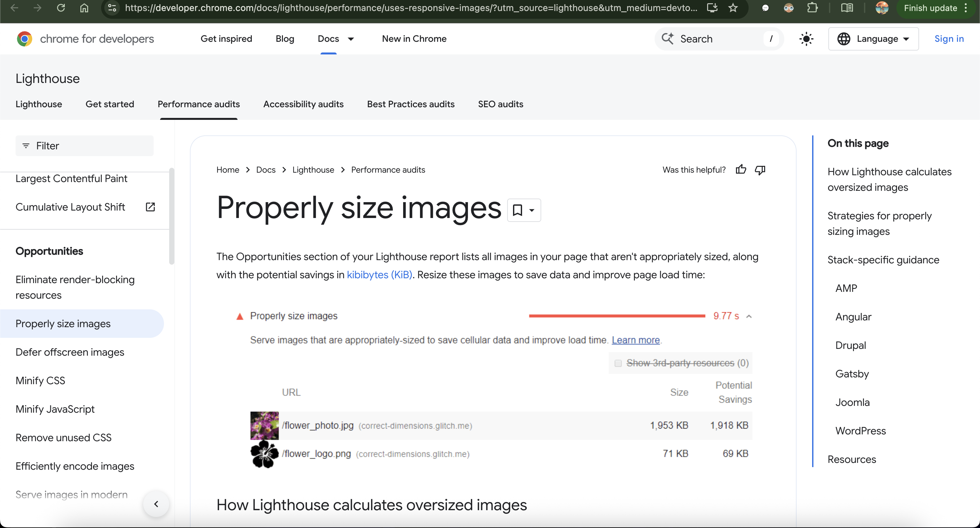Click Learn more link in audit image
The height and width of the screenshot is (528, 980).
coord(635,340)
